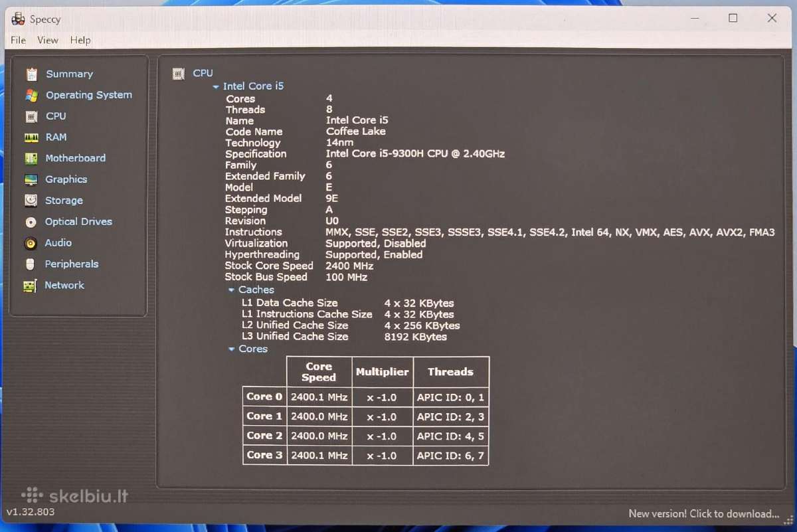Click the Operating System Windows flag icon
The width and height of the screenshot is (797, 532).
(x=31, y=95)
